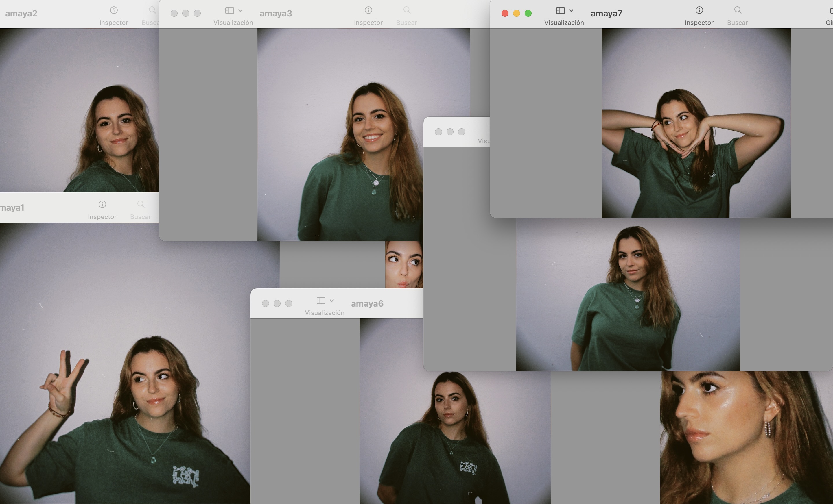Click amaya3 window title
833x504 pixels.
[276, 14]
